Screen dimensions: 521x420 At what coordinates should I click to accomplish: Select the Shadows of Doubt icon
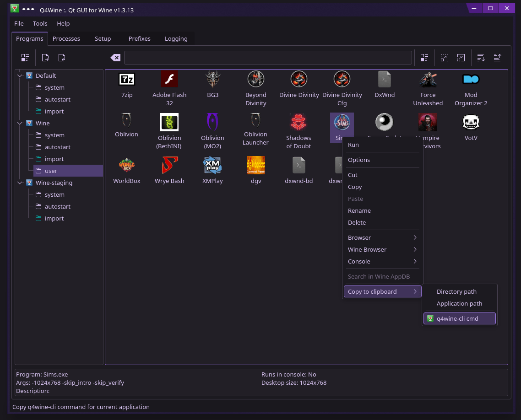pos(298,122)
